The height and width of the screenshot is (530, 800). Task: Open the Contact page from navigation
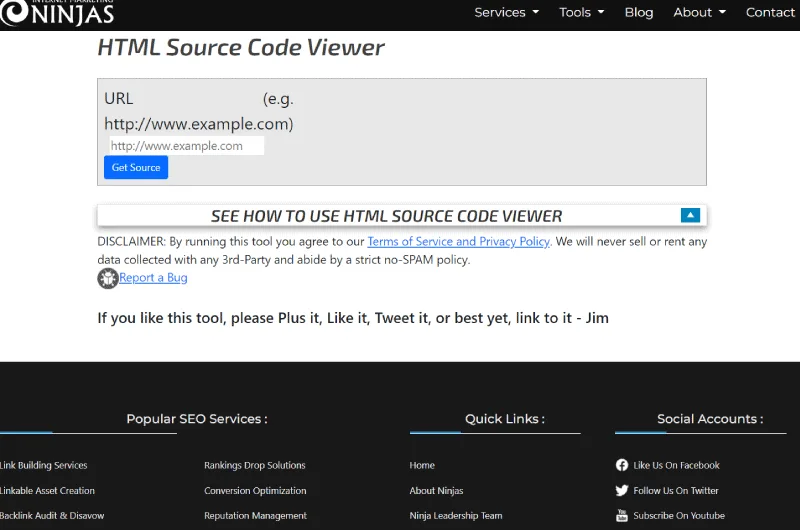coord(770,12)
